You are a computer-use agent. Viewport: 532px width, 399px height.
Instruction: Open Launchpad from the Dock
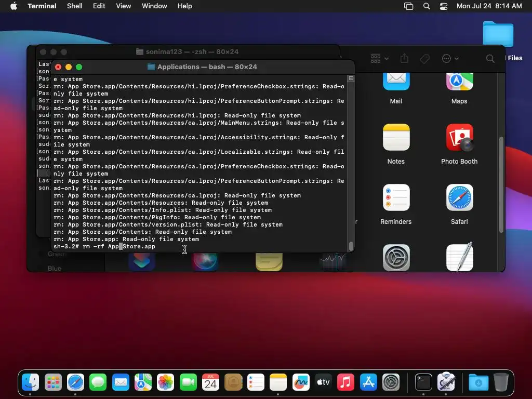53,382
